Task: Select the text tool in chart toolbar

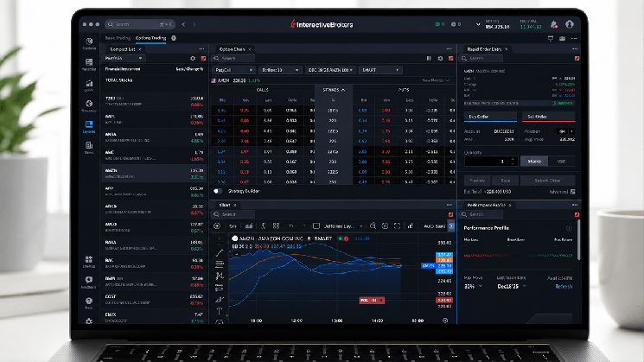Action: coord(220,311)
